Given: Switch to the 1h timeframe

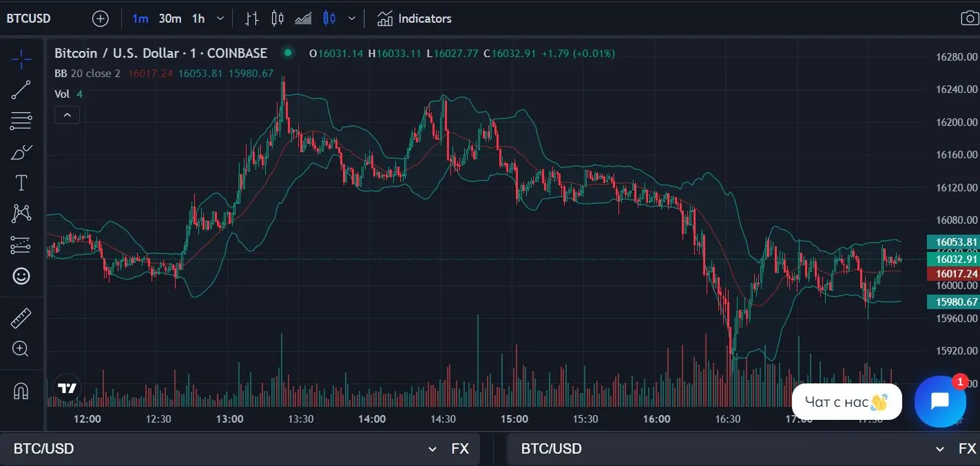Looking at the screenshot, I should tap(198, 19).
